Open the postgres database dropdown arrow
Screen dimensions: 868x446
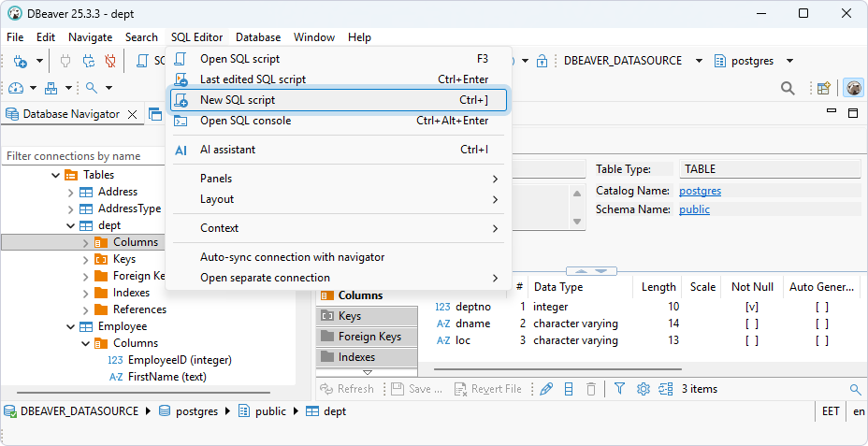tap(790, 61)
